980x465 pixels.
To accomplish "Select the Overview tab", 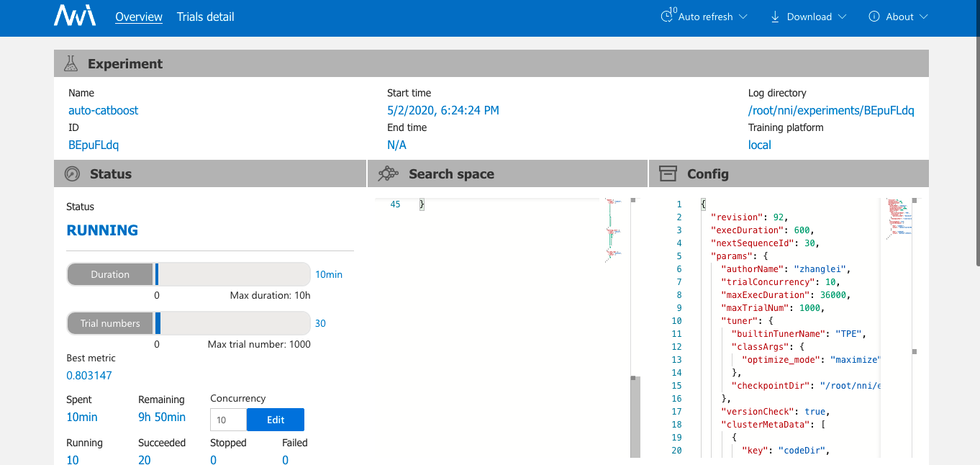I will (x=139, y=17).
